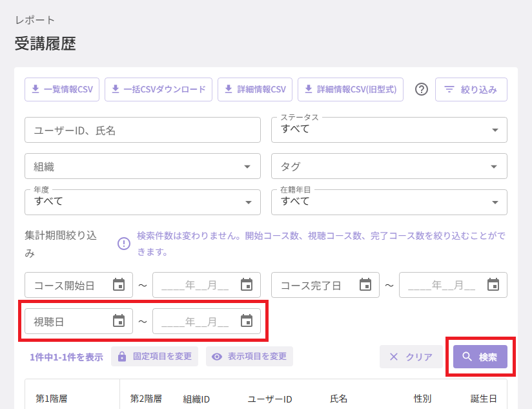Open calendar icon in 視聴日 field

[119, 320]
